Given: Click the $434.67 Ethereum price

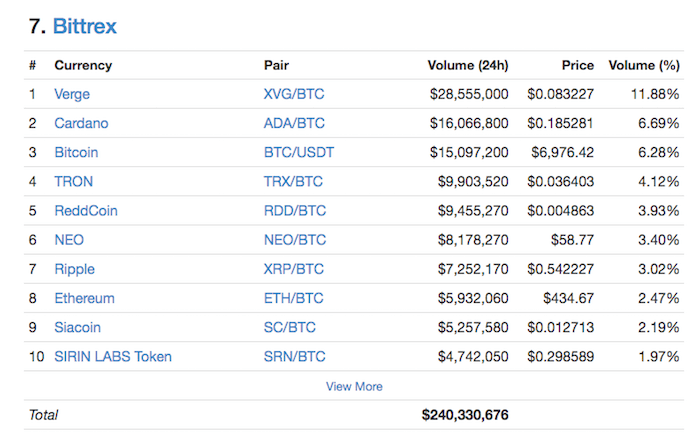Looking at the screenshot, I should point(568,298).
